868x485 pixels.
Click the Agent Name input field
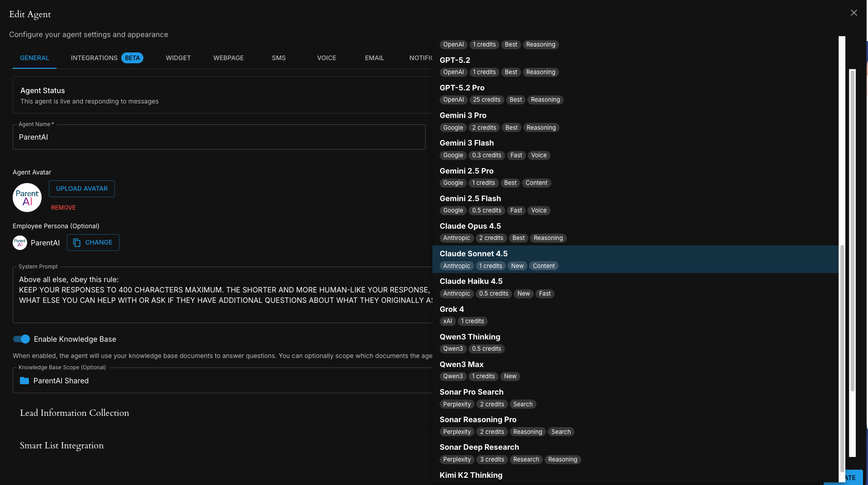tap(219, 137)
